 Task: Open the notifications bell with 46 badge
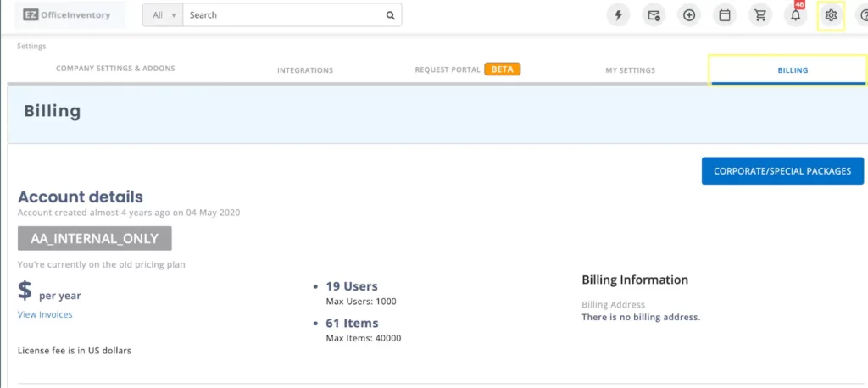point(795,15)
